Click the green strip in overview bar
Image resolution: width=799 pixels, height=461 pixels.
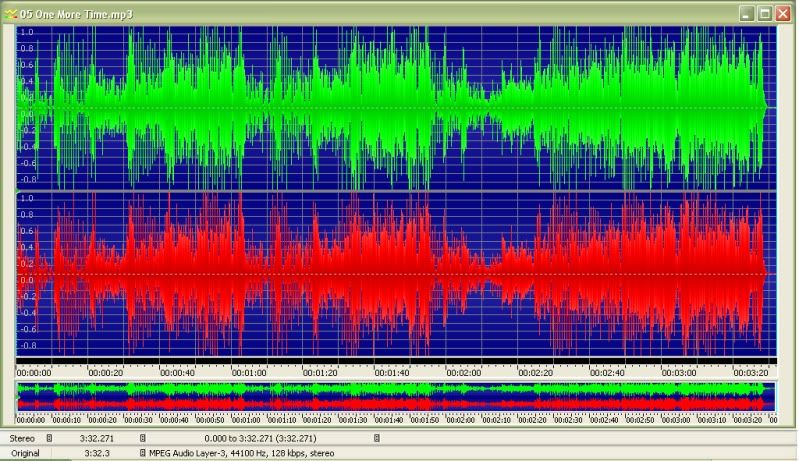(x=396, y=390)
